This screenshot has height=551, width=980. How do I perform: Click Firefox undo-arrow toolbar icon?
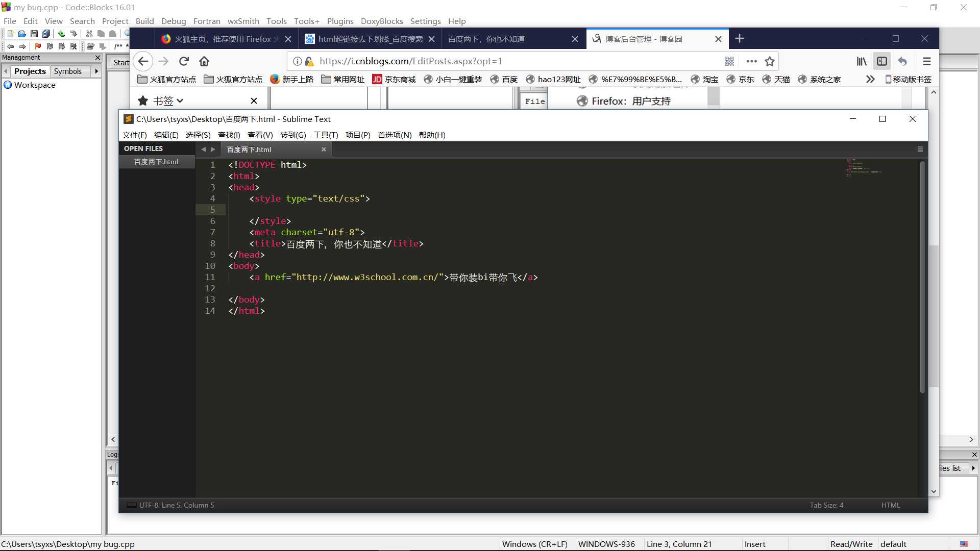pyautogui.click(x=902, y=61)
